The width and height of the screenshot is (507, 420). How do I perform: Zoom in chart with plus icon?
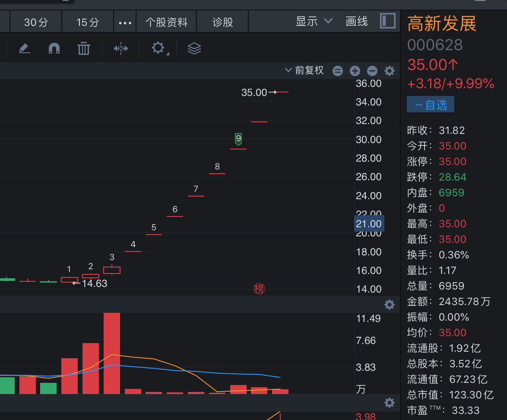[x=355, y=71]
